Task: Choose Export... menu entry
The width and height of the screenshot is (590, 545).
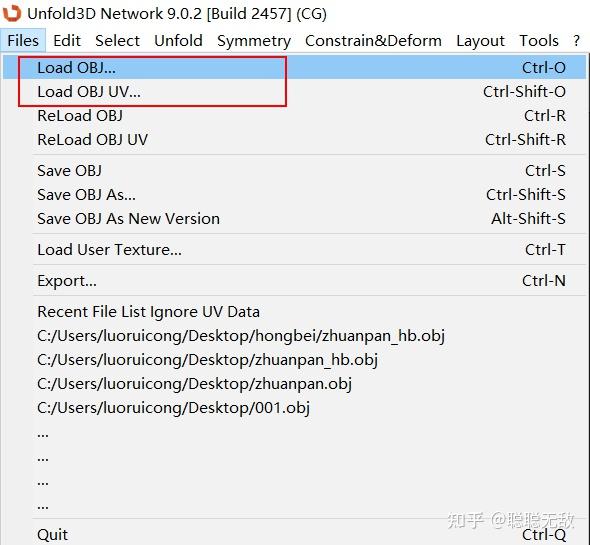Action: pos(294,281)
